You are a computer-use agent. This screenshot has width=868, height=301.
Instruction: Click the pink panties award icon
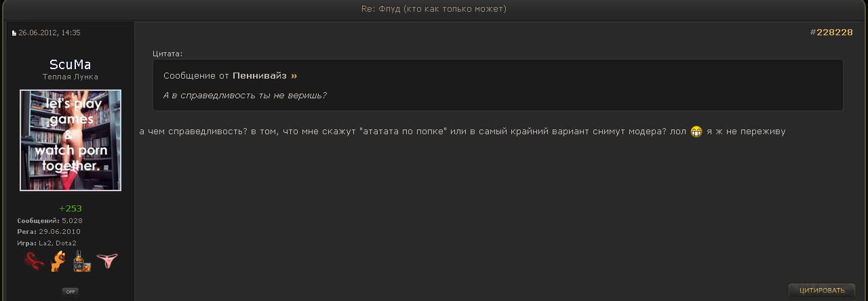[106, 260]
